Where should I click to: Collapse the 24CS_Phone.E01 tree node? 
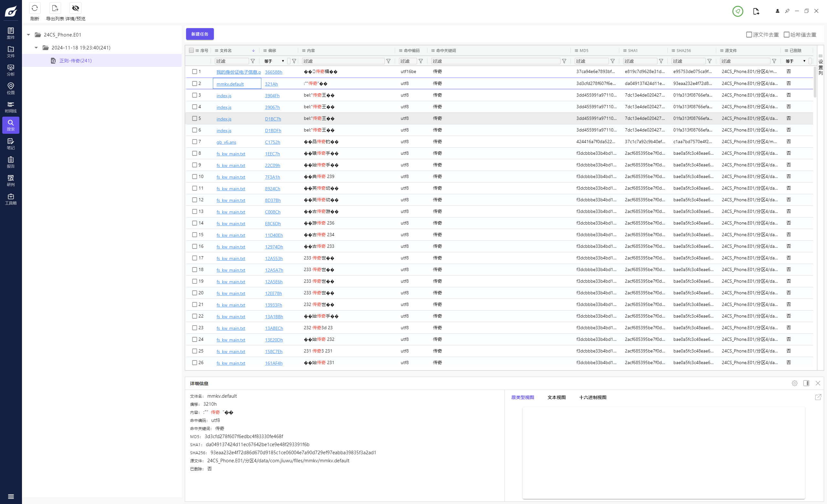click(x=28, y=35)
